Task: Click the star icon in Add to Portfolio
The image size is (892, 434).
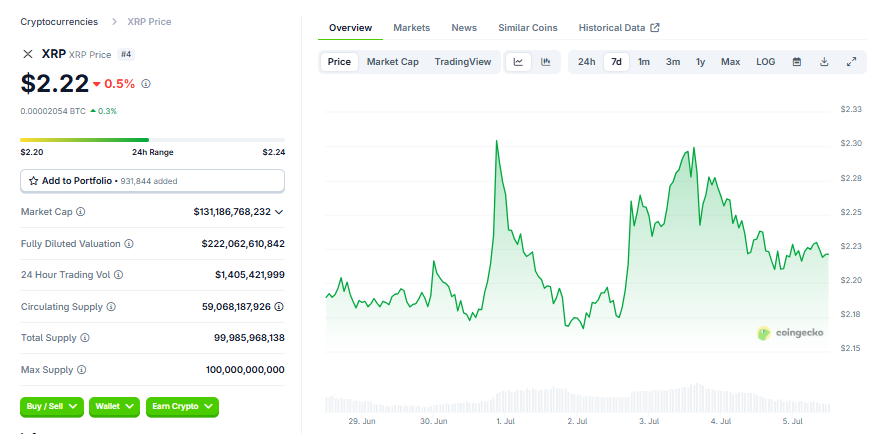Action: click(x=34, y=181)
